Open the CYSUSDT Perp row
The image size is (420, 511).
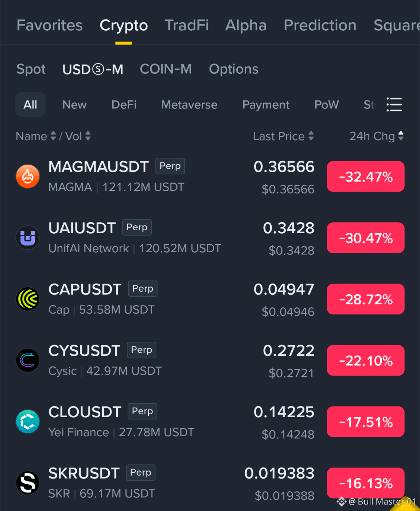coord(210,360)
